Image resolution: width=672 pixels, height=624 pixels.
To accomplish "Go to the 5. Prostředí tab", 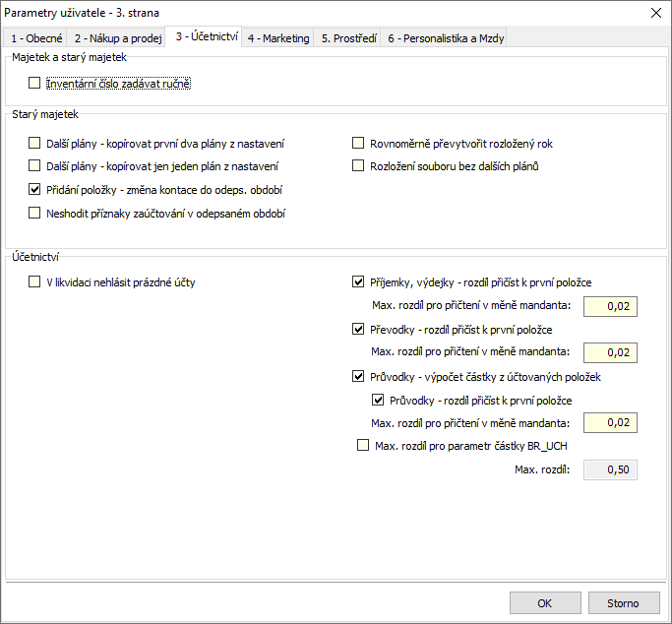I will click(x=349, y=38).
